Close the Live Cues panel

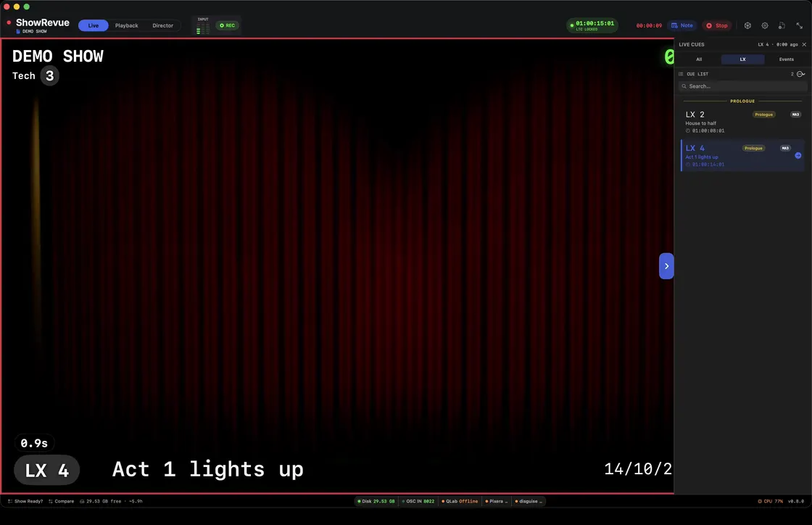(804, 44)
